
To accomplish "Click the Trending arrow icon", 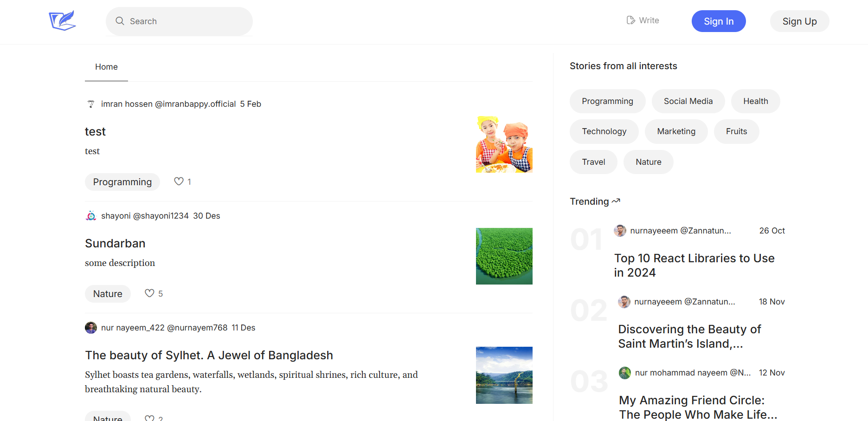I will tap(616, 201).
